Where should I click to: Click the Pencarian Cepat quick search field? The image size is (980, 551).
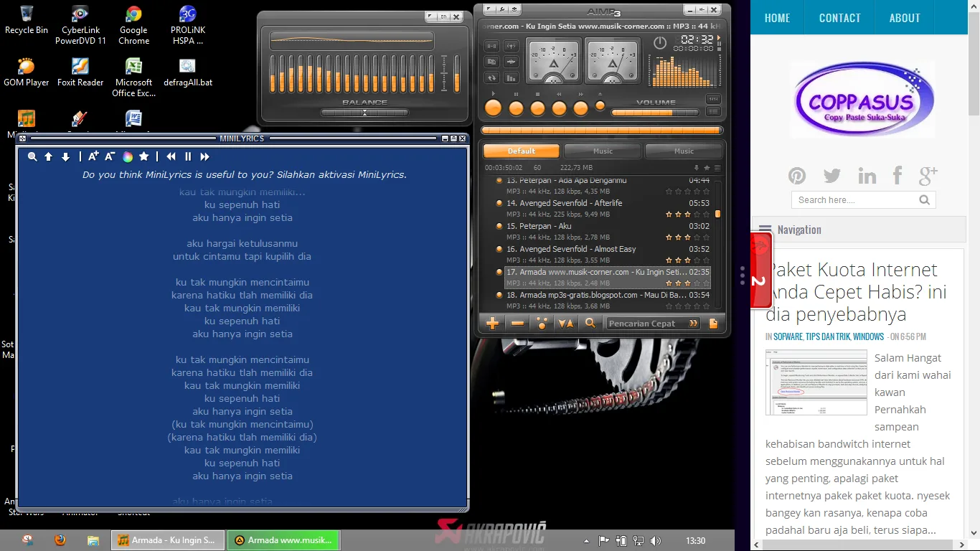tap(652, 324)
